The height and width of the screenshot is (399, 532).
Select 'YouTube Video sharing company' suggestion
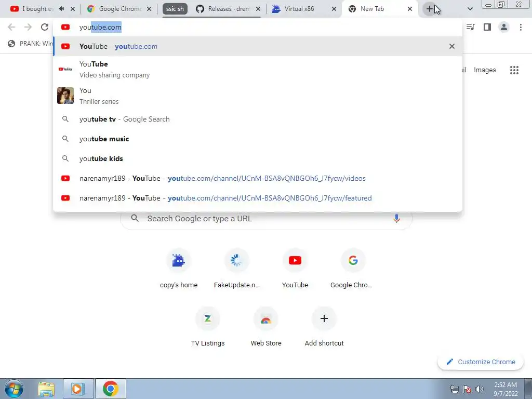(x=258, y=69)
